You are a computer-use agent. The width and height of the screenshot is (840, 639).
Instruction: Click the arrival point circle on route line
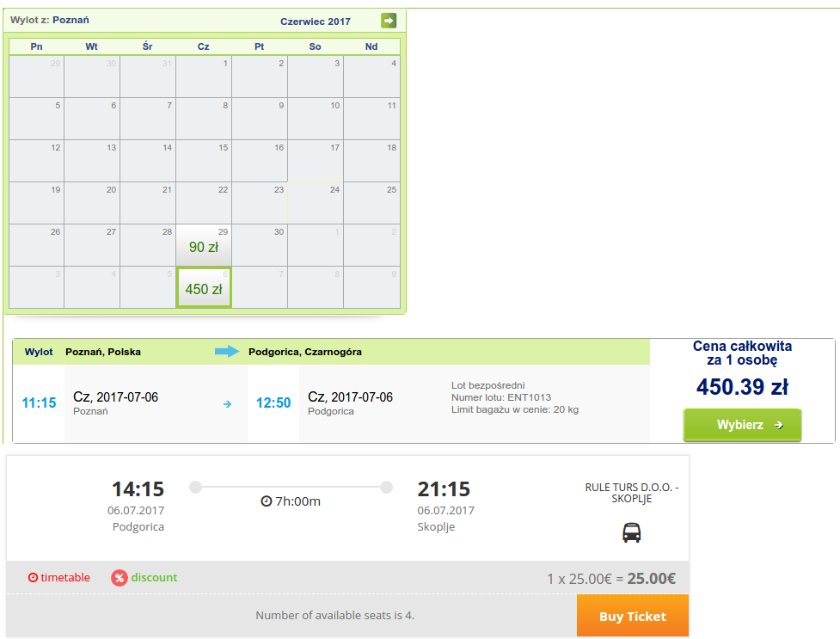click(386, 487)
